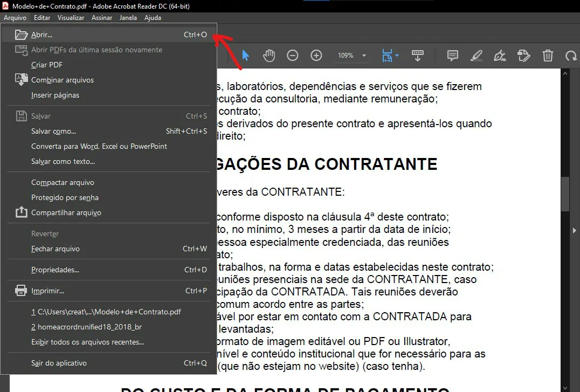
Task: Choose Sair do aplicativo
Action: 109,363
